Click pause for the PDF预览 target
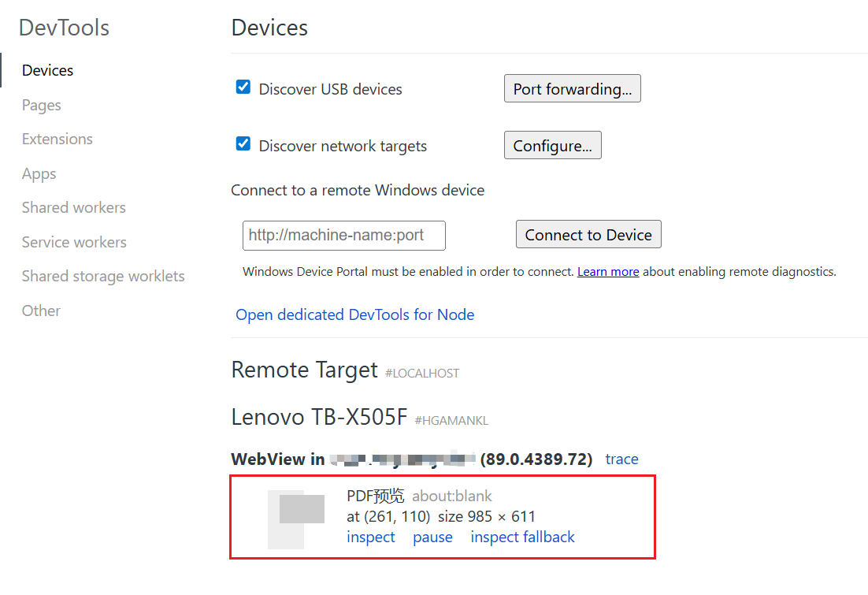Viewport: 868px width, 595px height. point(432,537)
